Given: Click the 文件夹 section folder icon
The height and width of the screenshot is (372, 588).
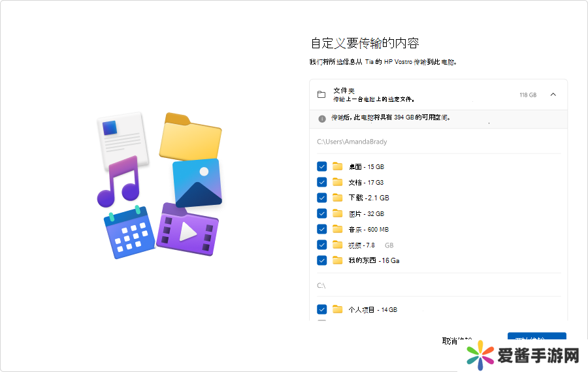Looking at the screenshot, I should coord(321,95).
